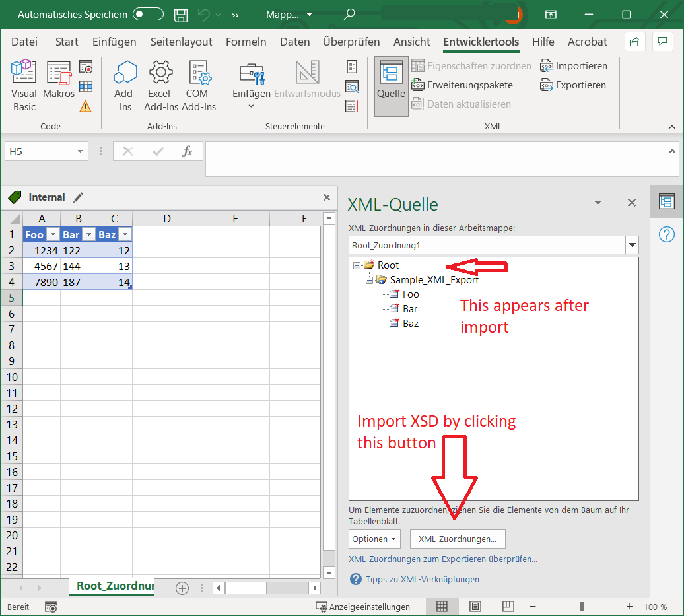
Task: Click the Importieren icon
Action: (x=574, y=65)
